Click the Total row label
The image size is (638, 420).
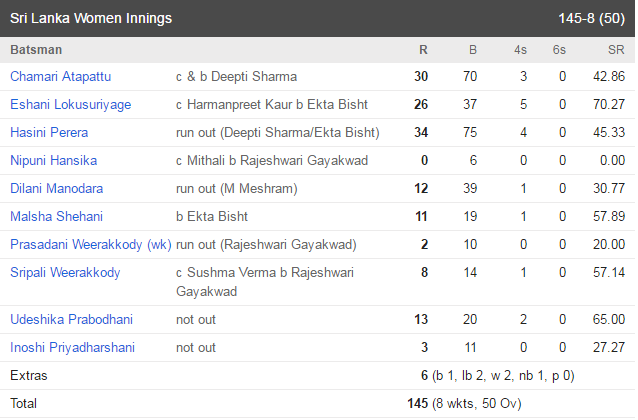click(x=24, y=404)
